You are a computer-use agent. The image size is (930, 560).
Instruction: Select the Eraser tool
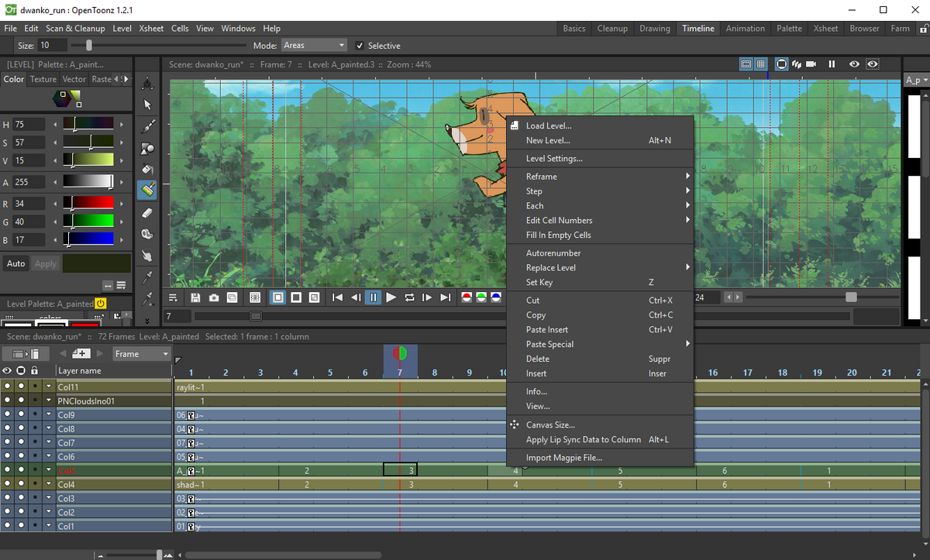pyautogui.click(x=147, y=212)
